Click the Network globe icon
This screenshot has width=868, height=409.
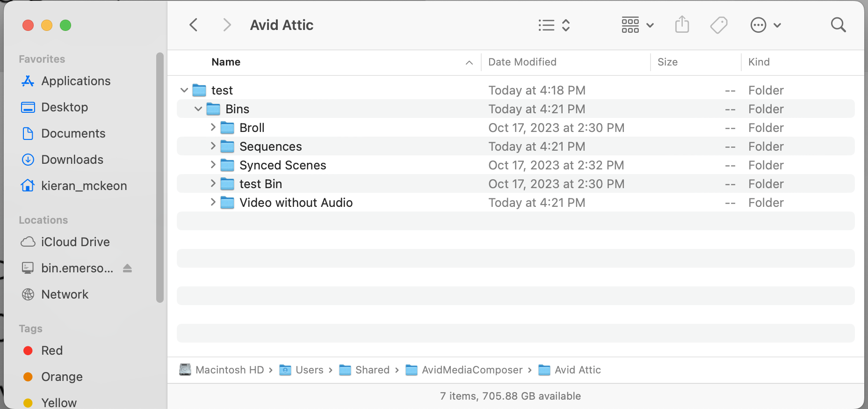click(28, 294)
